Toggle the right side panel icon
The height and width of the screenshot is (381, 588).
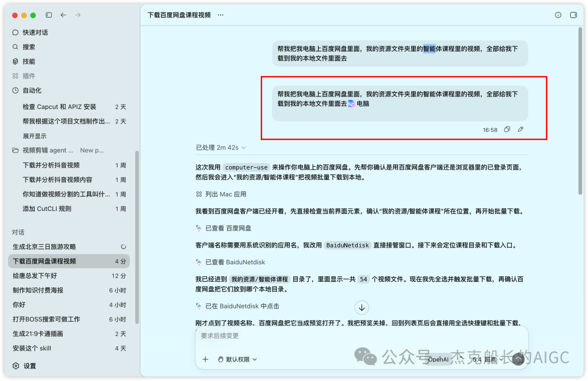tap(573, 15)
